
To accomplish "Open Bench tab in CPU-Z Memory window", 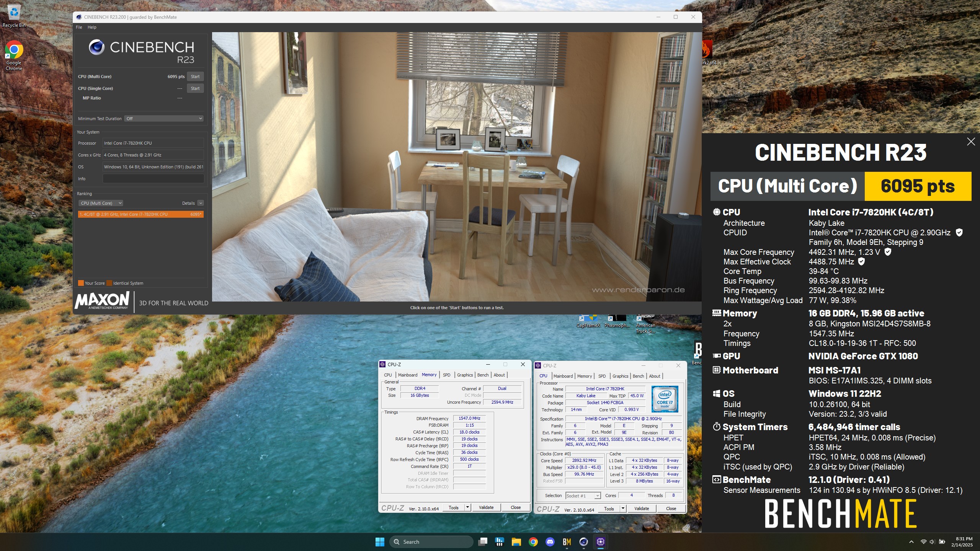I will coord(483,375).
